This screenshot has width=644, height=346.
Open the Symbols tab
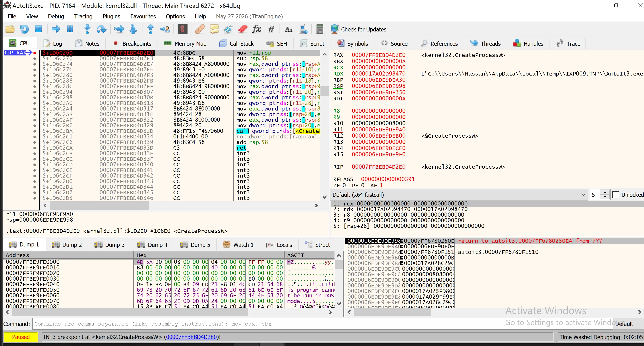[x=352, y=44]
